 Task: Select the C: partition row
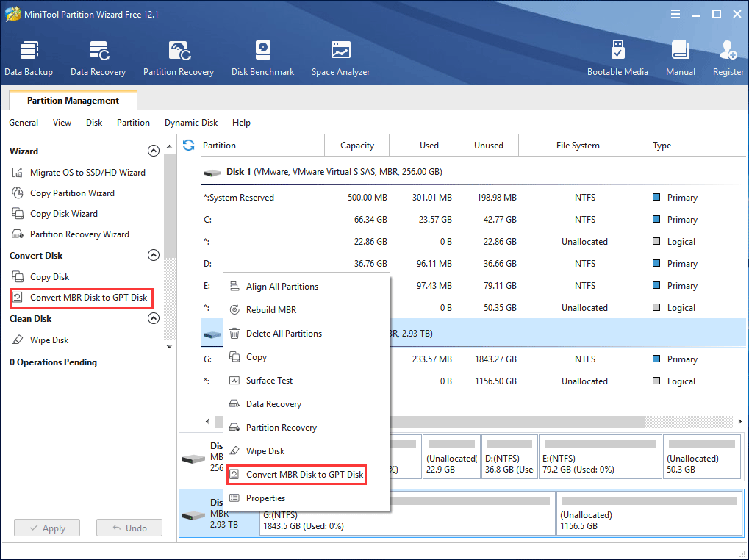coord(473,220)
